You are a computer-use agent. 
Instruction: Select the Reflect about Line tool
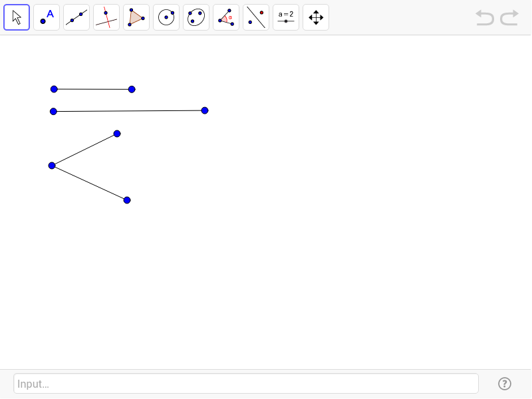pyautogui.click(x=256, y=17)
